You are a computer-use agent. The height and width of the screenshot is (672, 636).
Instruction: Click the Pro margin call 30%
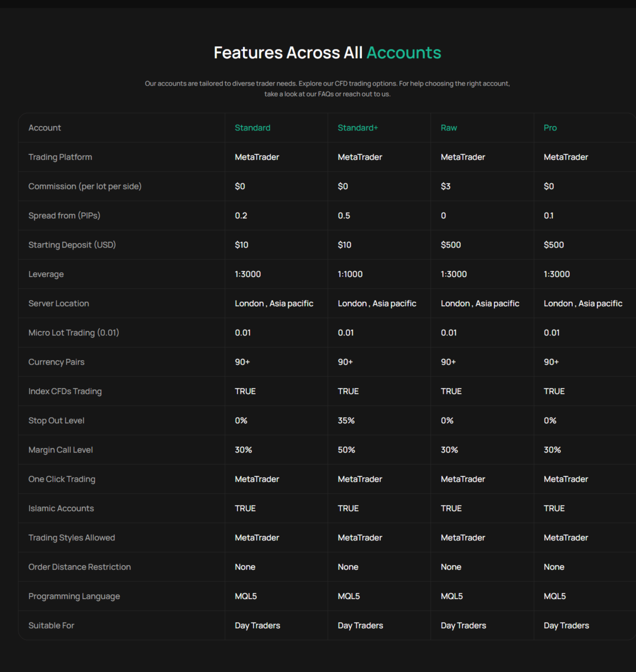(552, 450)
